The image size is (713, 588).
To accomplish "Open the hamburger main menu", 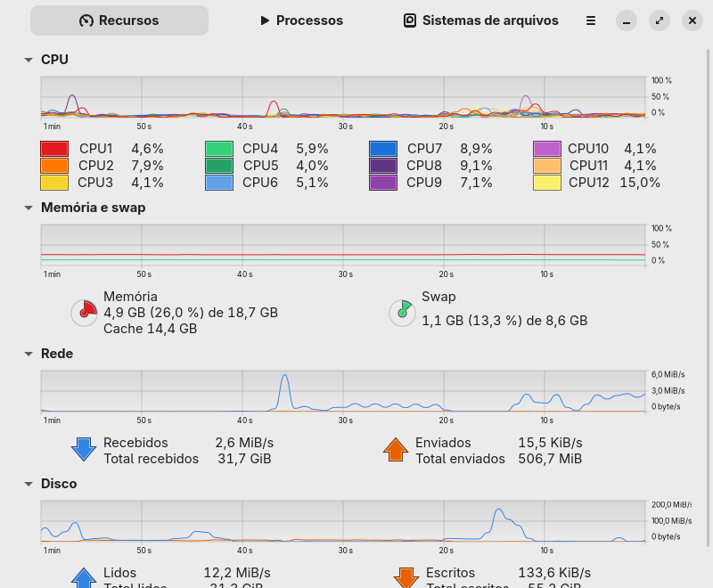I will coord(591,20).
